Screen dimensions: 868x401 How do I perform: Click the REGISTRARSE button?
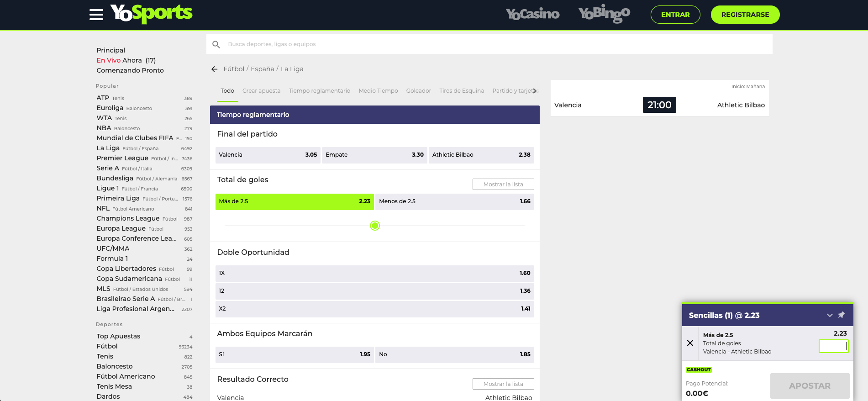point(745,15)
